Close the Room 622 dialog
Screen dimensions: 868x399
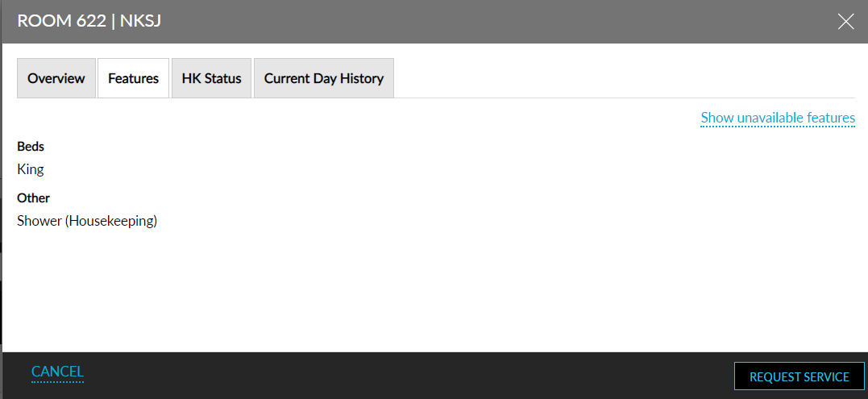(845, 22)
